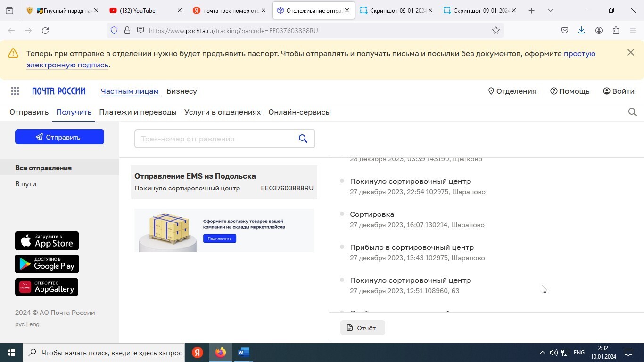The width and height of the screenshot is (644, 362).
Task: Focus the Трек-номер отправления input field
Action: click(215, 139)
